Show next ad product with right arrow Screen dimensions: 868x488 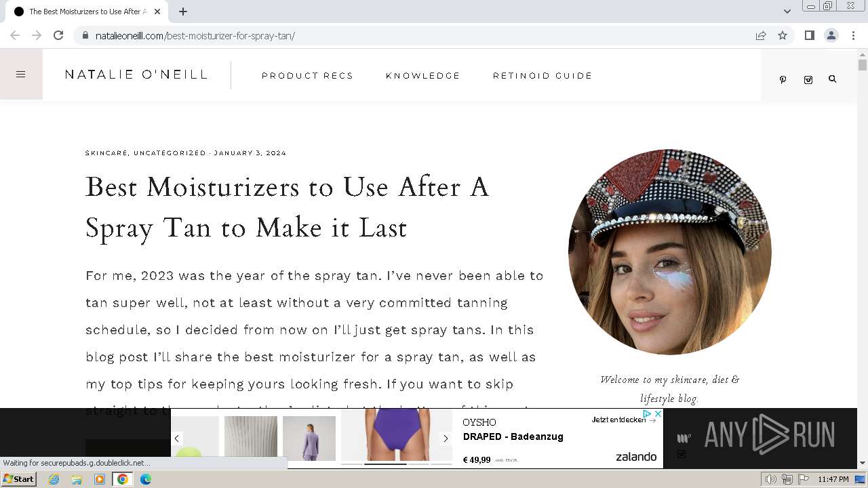coord(446,439)
